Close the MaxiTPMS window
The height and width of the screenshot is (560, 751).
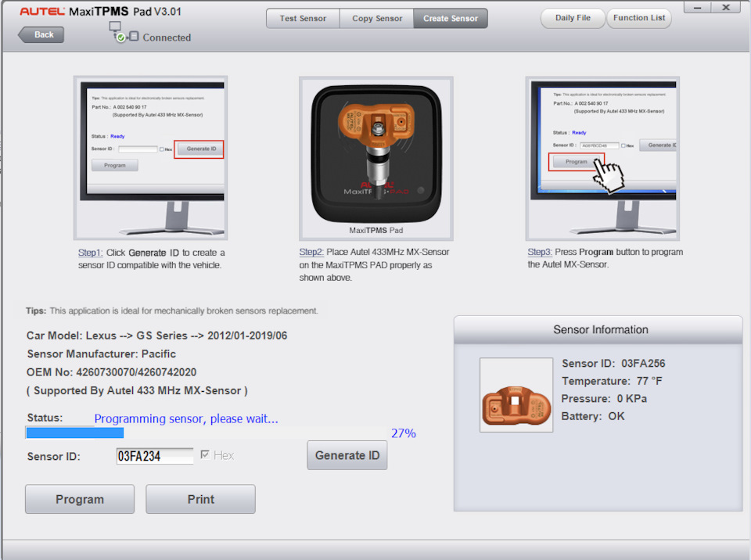point(726,7)
